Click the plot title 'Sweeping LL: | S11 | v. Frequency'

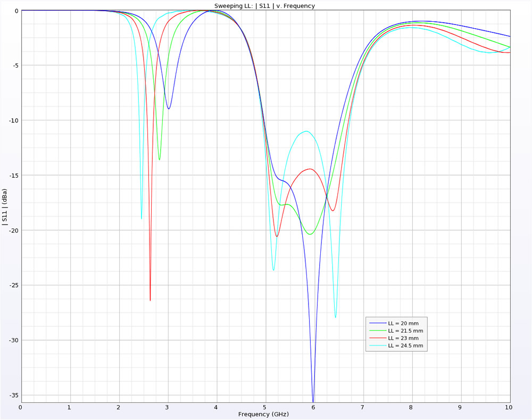264,6
